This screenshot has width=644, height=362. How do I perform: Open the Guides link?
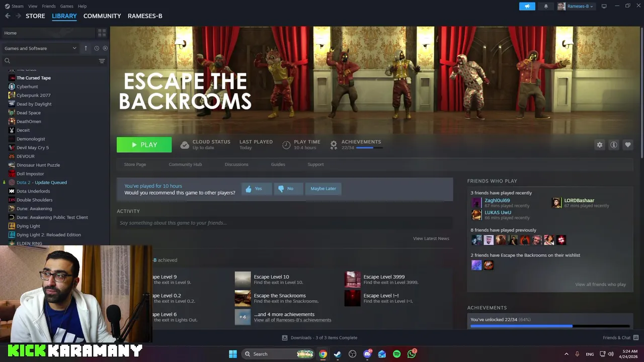pos(278,164)
